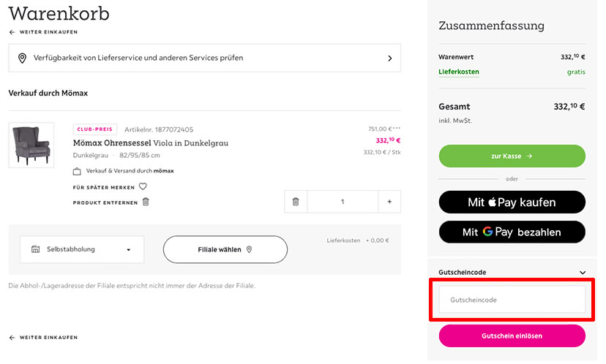
Task: Pay using Mit Apple Pay kaufen
Action: coord(512,202)
